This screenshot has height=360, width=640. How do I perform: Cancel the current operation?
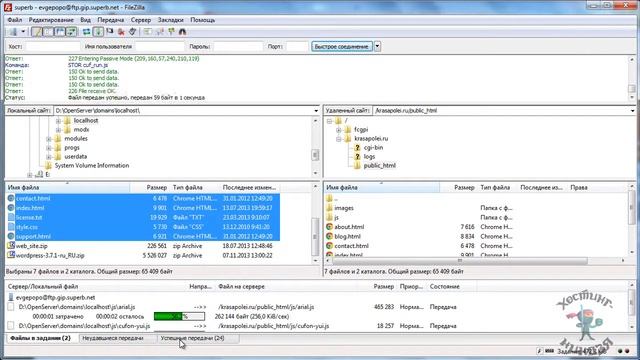pyautogui.click(x=110, y=31)
